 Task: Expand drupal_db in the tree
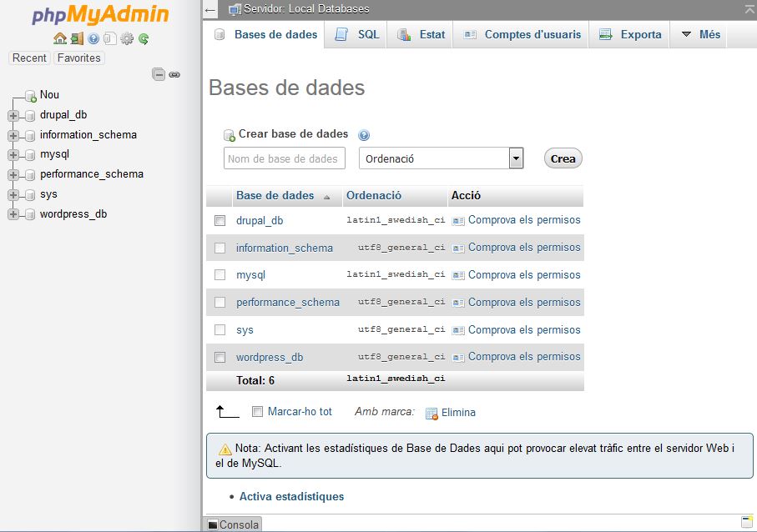click(13, 116)
